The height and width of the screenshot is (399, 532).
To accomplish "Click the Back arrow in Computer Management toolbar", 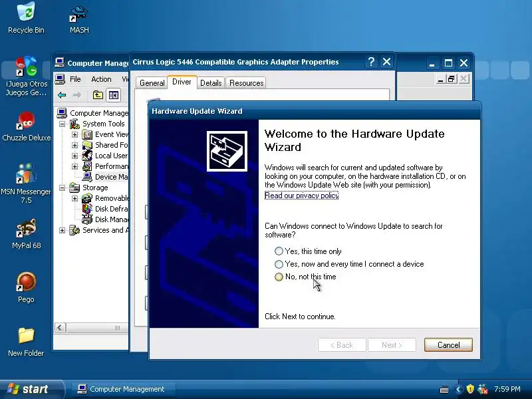I will click(x=62, y=95).
